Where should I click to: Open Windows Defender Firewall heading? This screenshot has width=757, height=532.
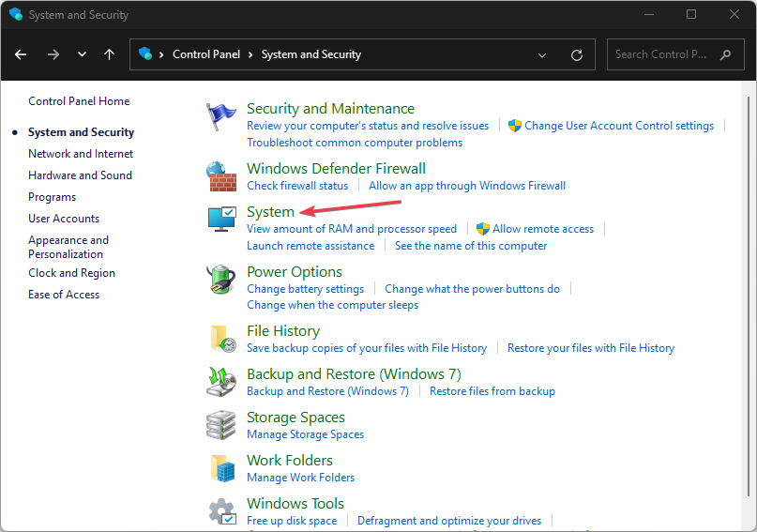pyautogui.click(x=336, y=169)
